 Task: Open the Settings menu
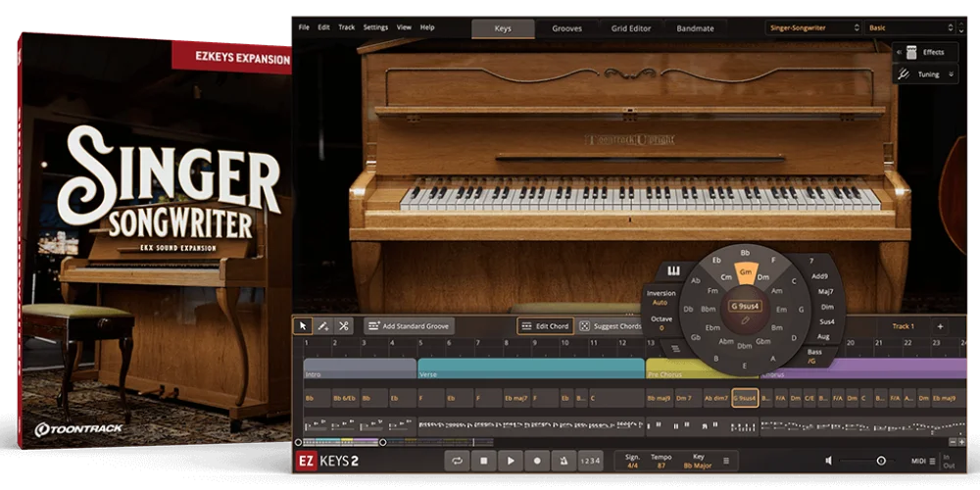click(x=375, y=27)
